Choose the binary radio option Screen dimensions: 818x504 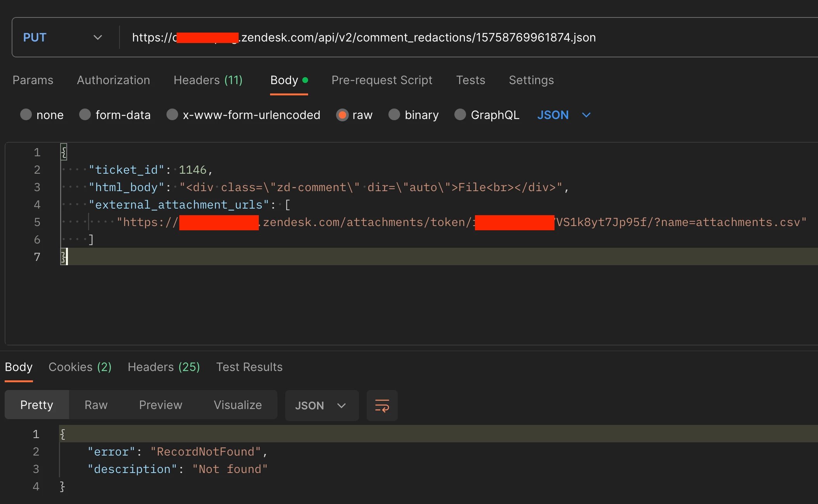(394, 115)
